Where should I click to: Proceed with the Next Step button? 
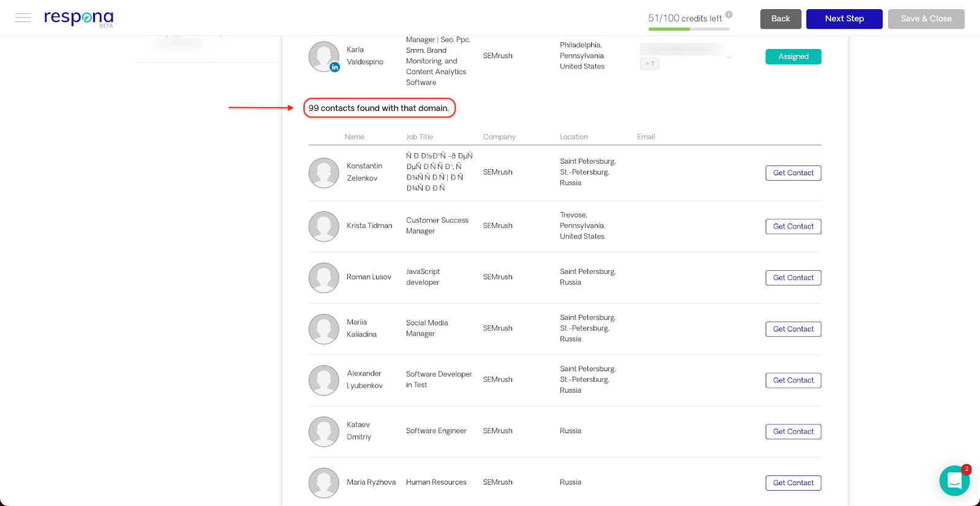click(844, 19)
